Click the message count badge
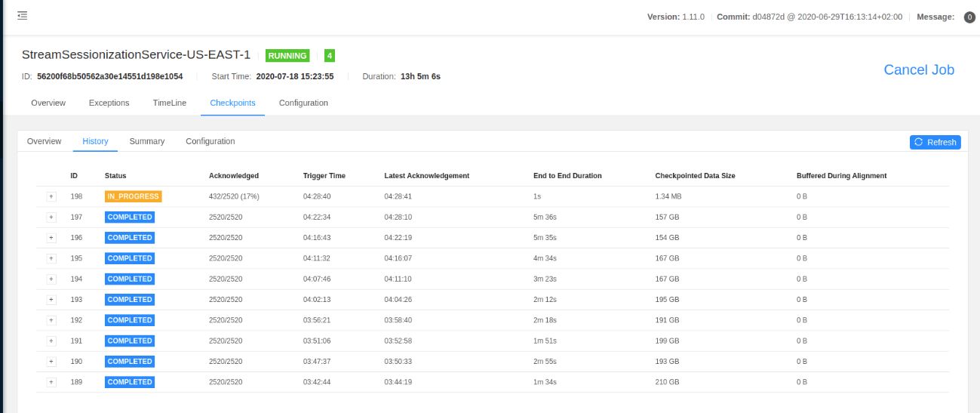 969,17
